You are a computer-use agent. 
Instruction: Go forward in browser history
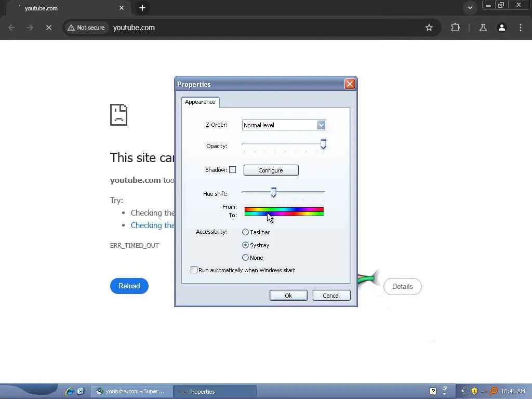[x=30, y=28]
